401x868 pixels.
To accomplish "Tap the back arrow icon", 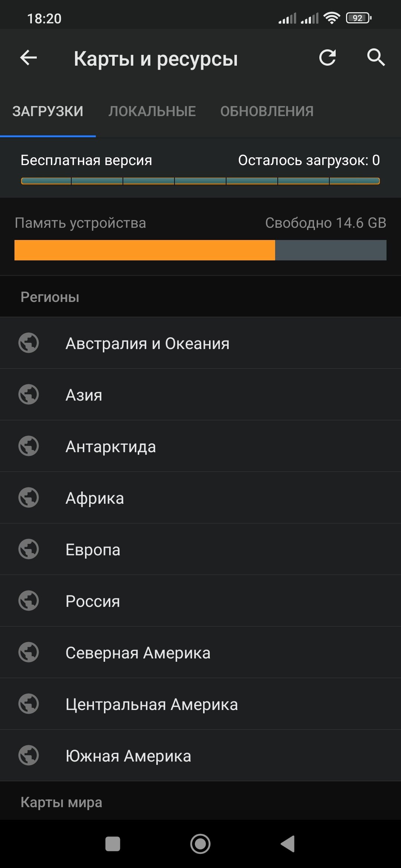I will [29, 58].
